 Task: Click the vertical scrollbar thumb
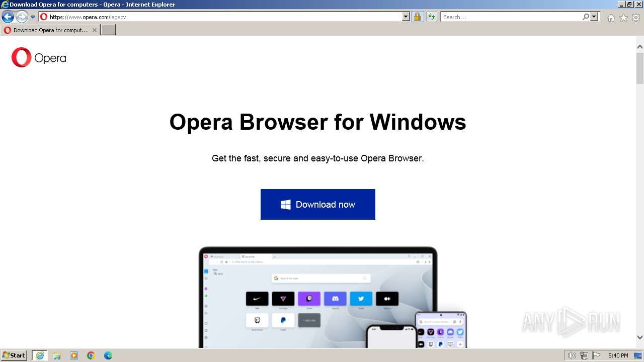click(x=640, y=67)
